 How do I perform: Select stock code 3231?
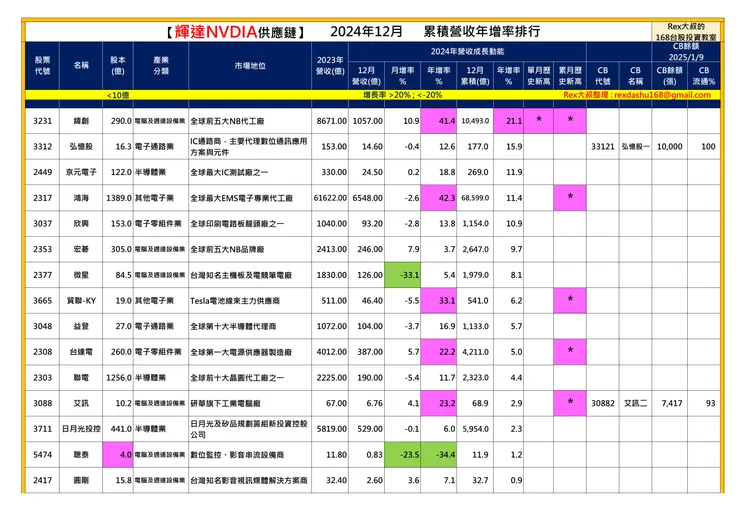[42, 121]
